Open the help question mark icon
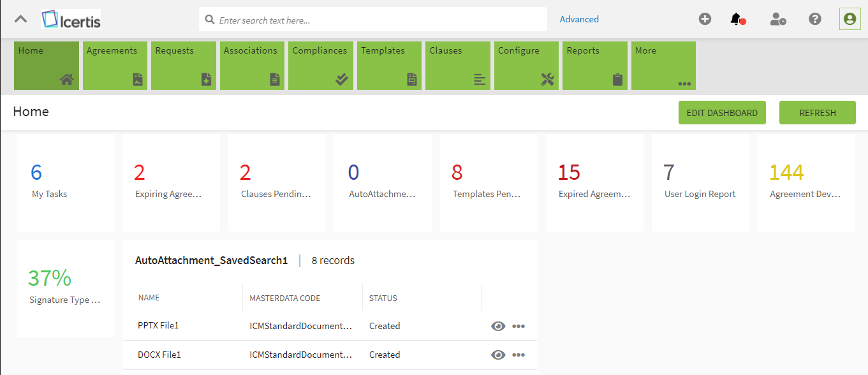The height and width of the screenshot is (375, 868). click(815, 19)
